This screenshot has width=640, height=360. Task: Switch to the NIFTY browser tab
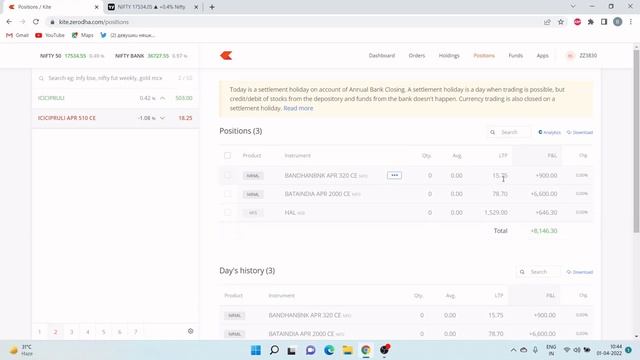point(151,7)
